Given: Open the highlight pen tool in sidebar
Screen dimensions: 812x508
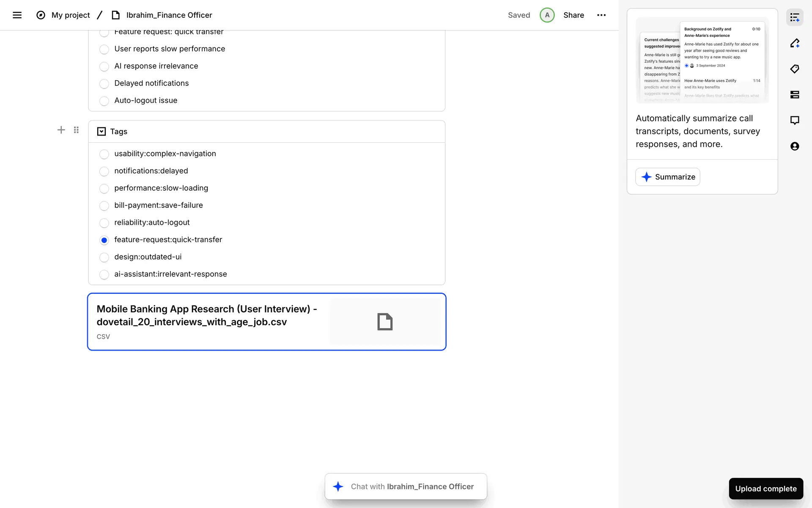Looking at the screenshot, I should click(x=794, y=43).
